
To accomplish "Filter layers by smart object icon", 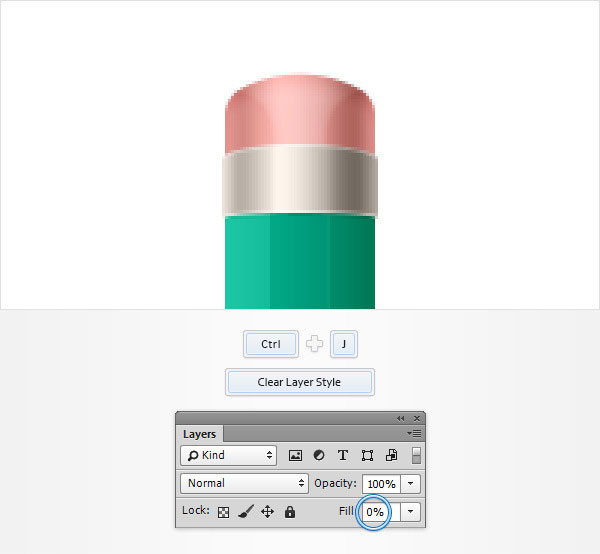I will tap(391, 455).
